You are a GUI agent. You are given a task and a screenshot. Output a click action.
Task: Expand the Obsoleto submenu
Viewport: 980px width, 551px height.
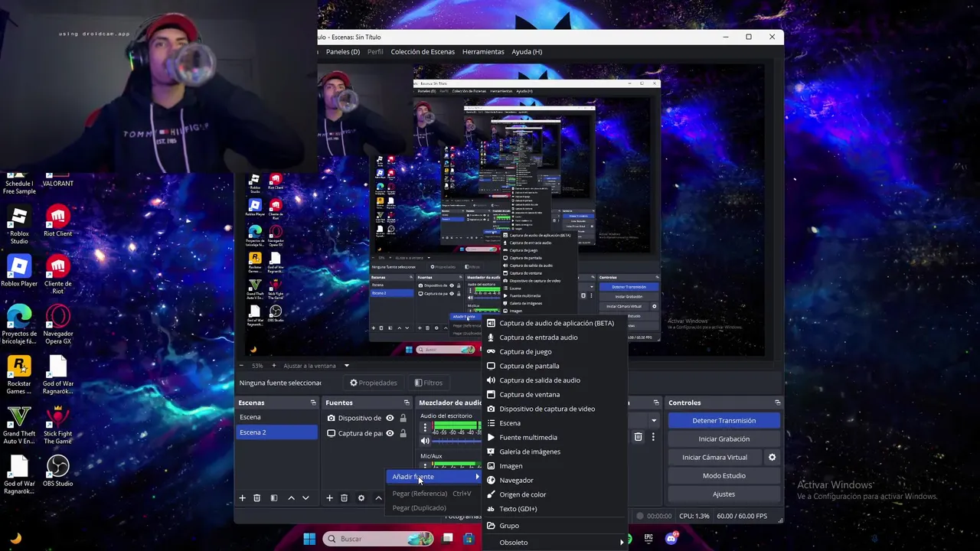tap(555, 543)
